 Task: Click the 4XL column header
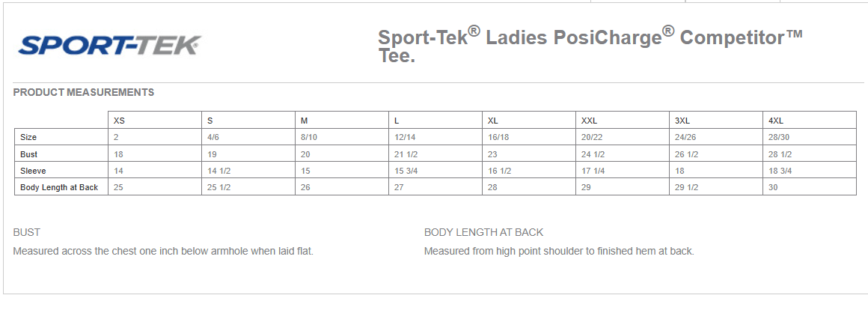[x=776, y=121]
